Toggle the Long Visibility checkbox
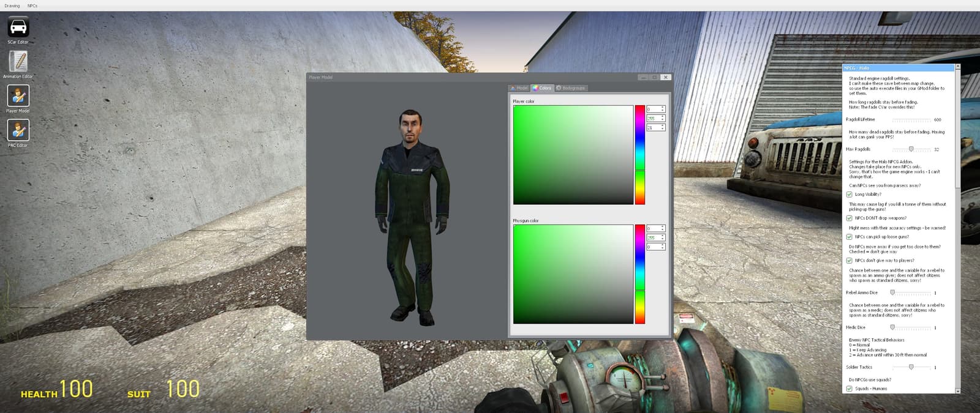980x413 pixels. tap(849, 195)
